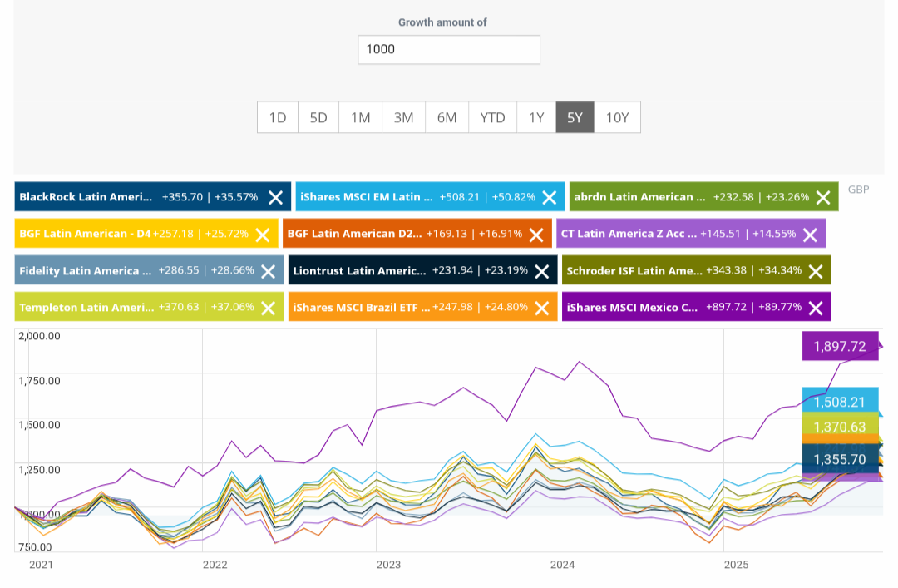The width and height of the screenshot is (898, 588).
Task: Remove iShares MSCI Brazil ETF series
Action: pos(542,308)
